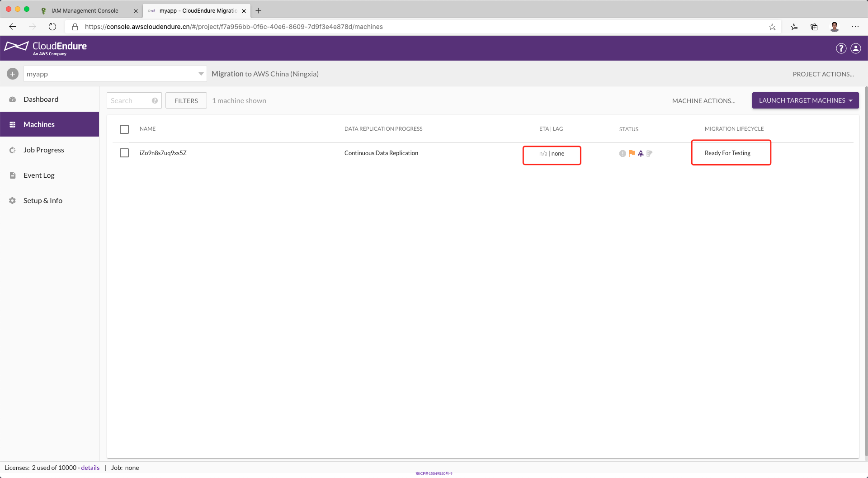Screen dimensions: 868x478
Task: Expand the myapp project dropdown
Action: [x=201, y=74]
